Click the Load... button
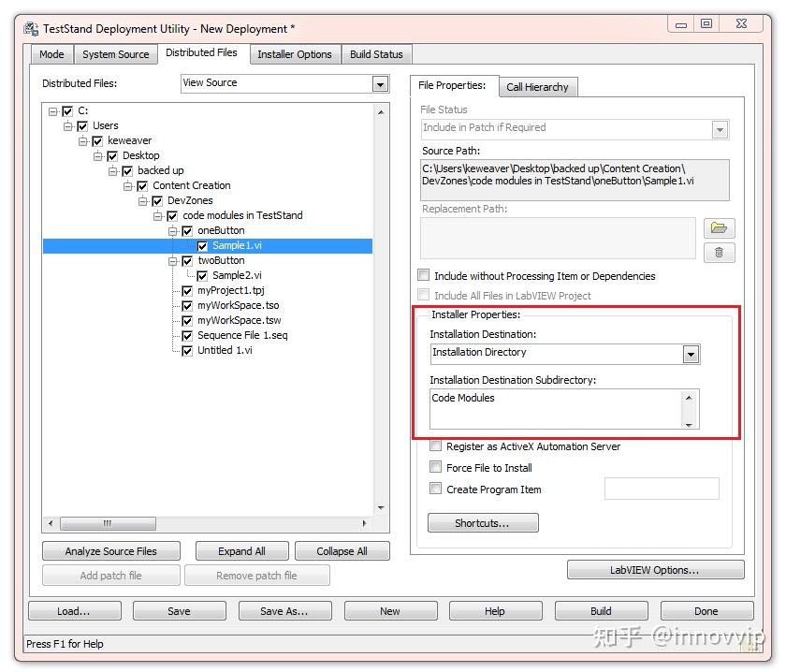This screenshot has height=672, width=786. coord(74,611)
